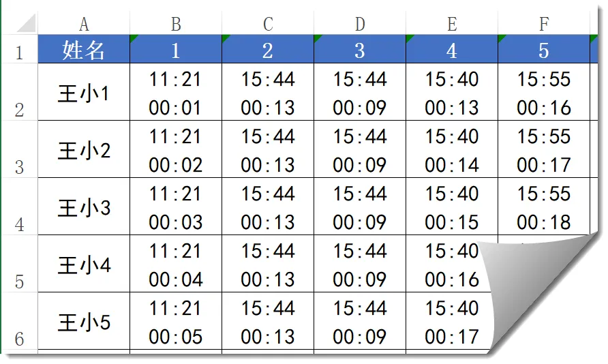Select the cell 王小1

pyautogui.click(x=84, y=93)
